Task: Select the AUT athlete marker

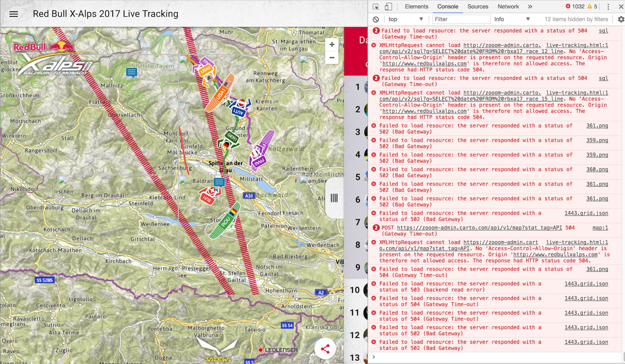Action: pos(239,108)
